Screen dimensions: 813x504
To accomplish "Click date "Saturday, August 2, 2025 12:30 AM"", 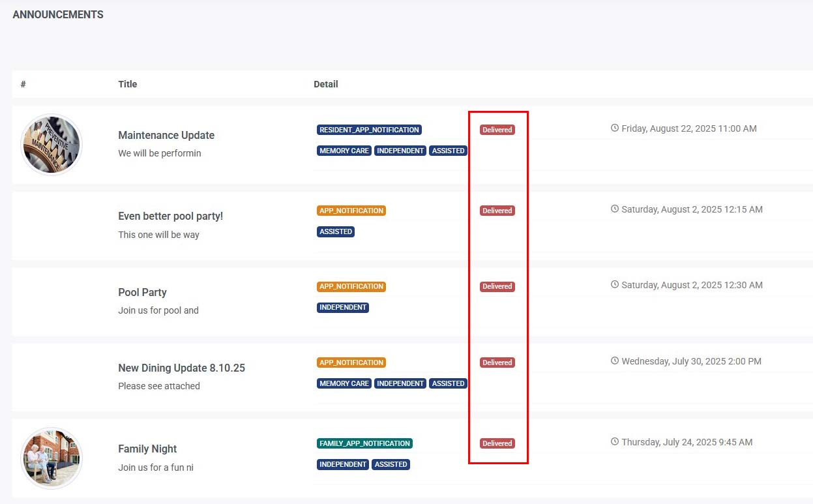I will click(692, 285).
